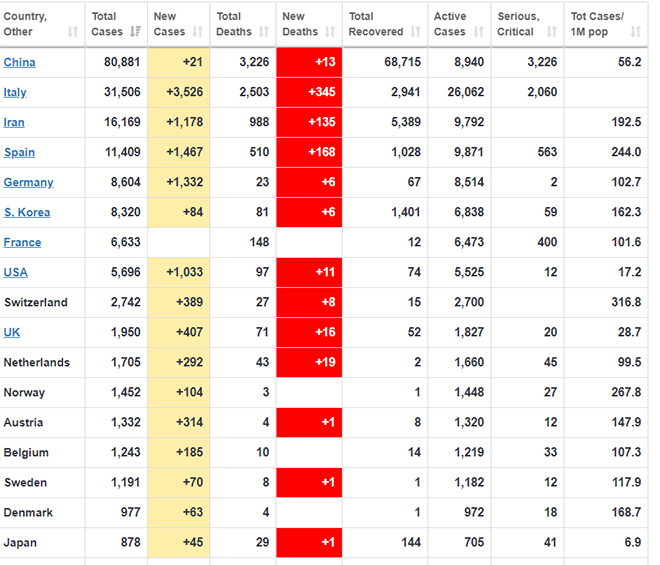Select the Switzerland row name
Viewport: 660px width, 565px height.
point(36,302)
